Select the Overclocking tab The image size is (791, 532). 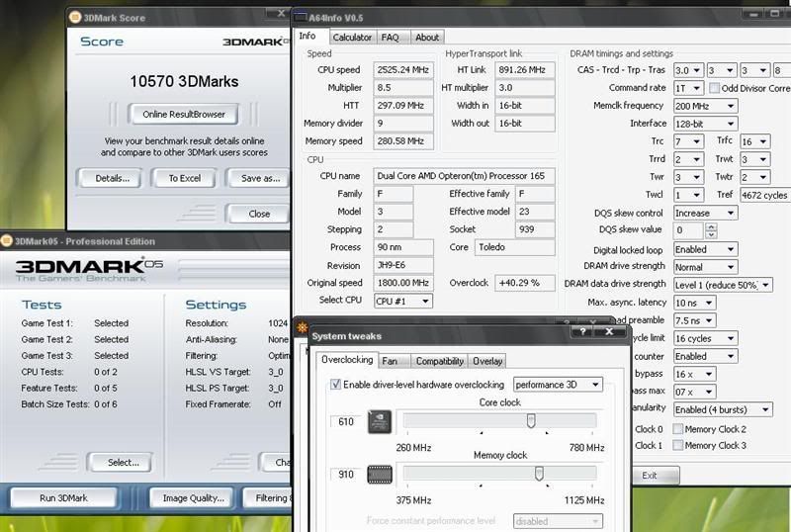pyautogui.click(x=347, y=359)
